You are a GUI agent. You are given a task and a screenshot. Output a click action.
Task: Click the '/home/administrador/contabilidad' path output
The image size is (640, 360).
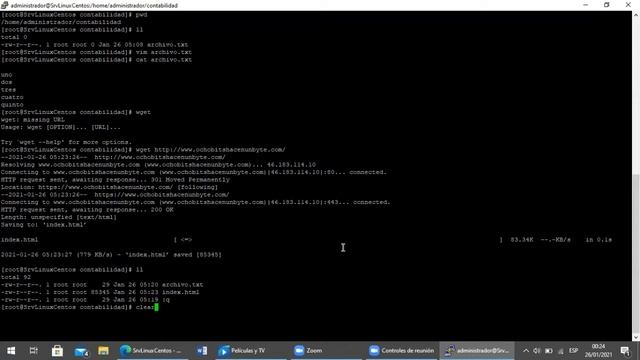click(x=61, y=22)
